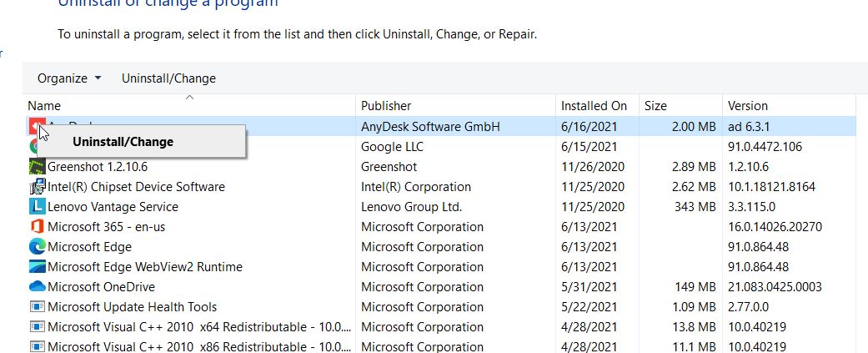Screen dimensions: 868x353
Task: Click the 91.0.4472.106 version value
Action: pos(765,147)
